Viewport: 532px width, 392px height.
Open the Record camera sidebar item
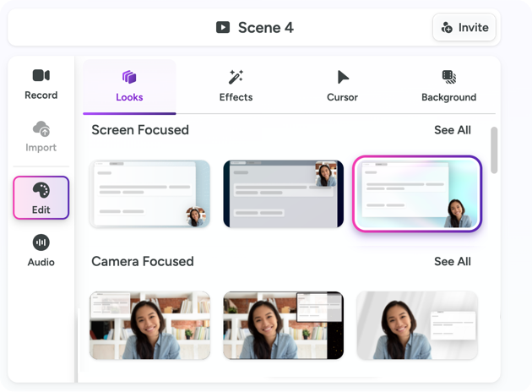(41, 84)
